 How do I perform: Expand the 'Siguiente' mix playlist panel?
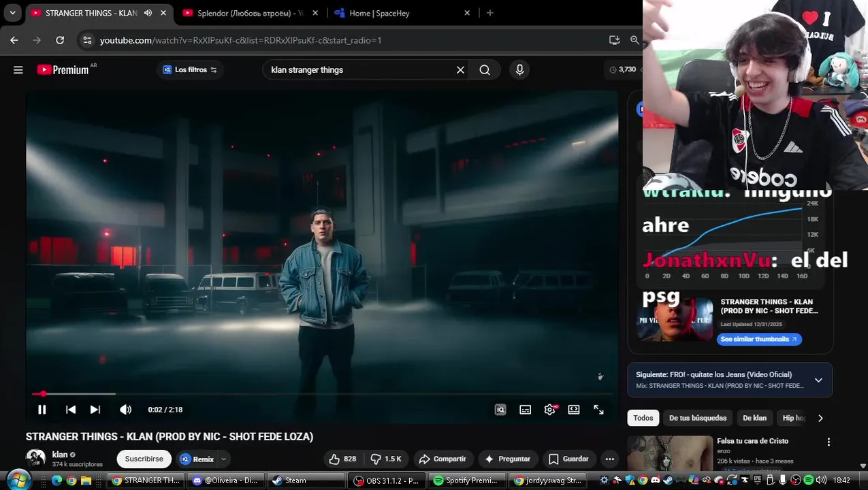tap(818, 380)
